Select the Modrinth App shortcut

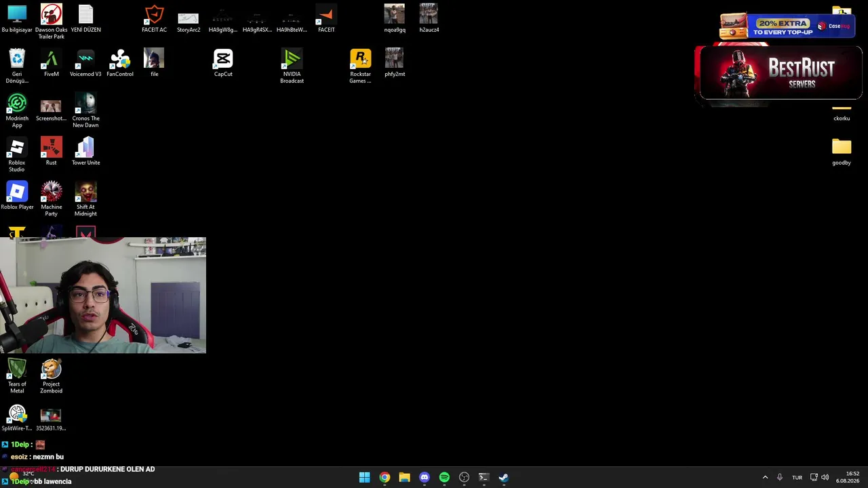pos(17,110)
